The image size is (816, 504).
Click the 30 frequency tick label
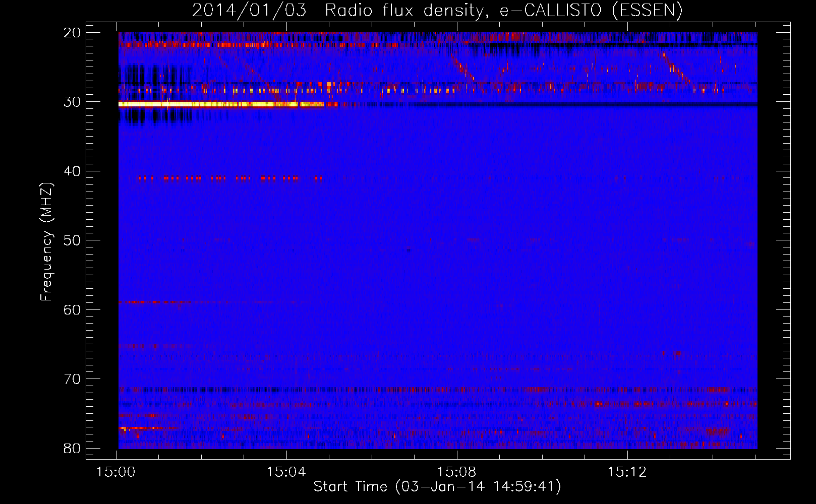[72, 102]
